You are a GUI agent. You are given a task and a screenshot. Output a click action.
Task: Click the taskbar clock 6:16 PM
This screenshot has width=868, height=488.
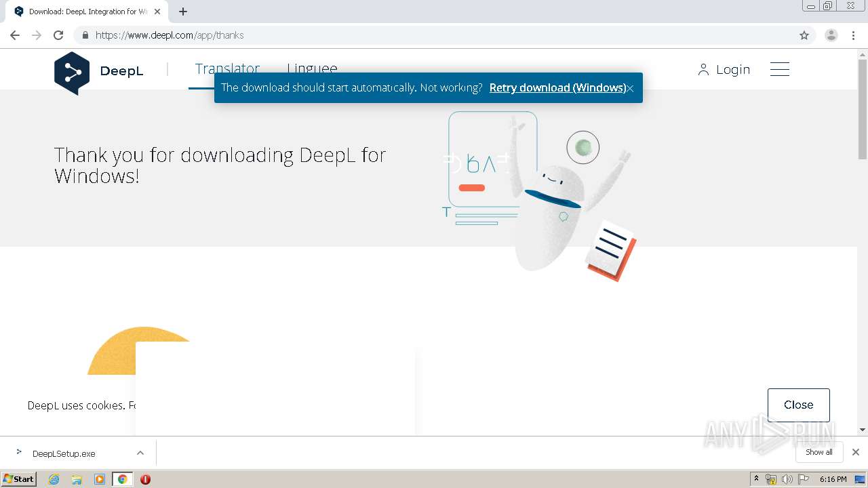(x=833, y=479)
